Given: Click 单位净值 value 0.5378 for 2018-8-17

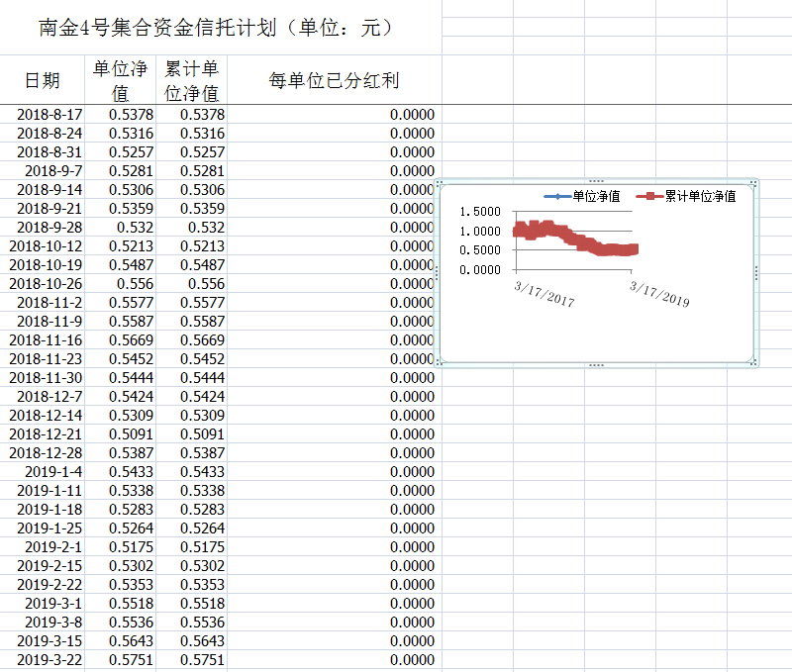Looking at the screenshot, I should click(x=120, y=115).
